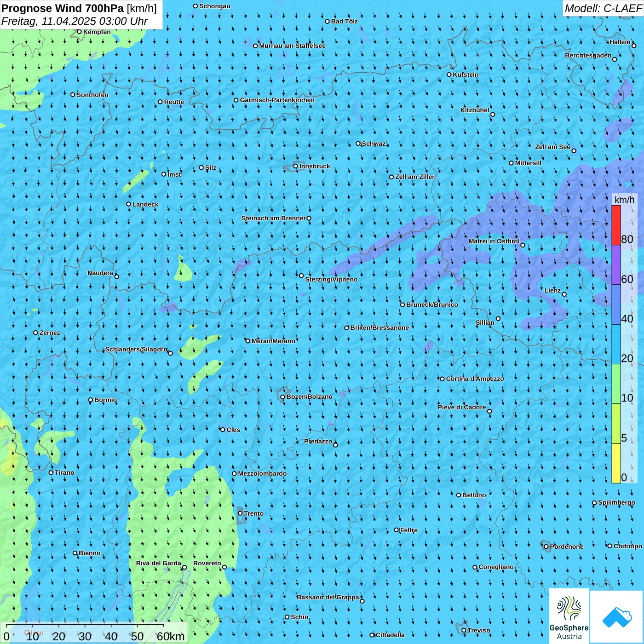Viewport: 644px width, 644px height.
Task: Click the Steinach am Brenner label
Action: pyautogui.click(x=273, y=218)
